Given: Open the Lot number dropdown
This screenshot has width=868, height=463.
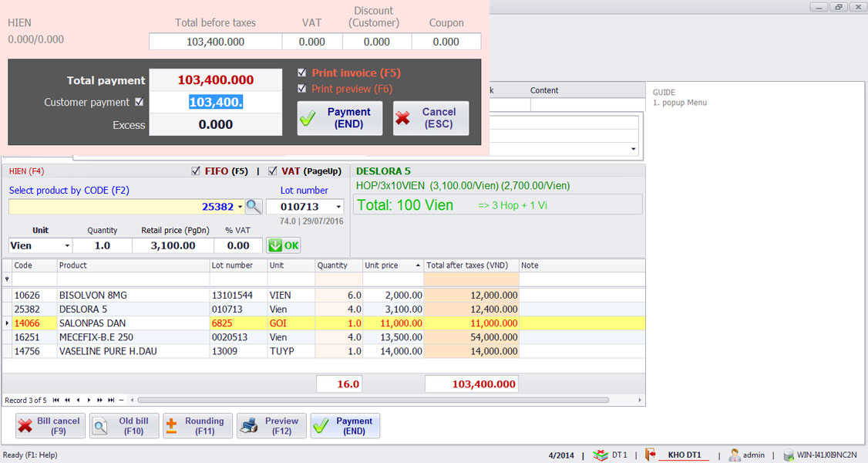Looking at the screenshot, I should coord(339,207).
